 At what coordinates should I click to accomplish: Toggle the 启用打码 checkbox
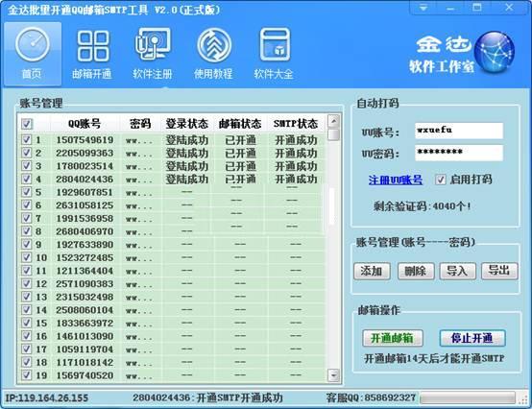441,180
